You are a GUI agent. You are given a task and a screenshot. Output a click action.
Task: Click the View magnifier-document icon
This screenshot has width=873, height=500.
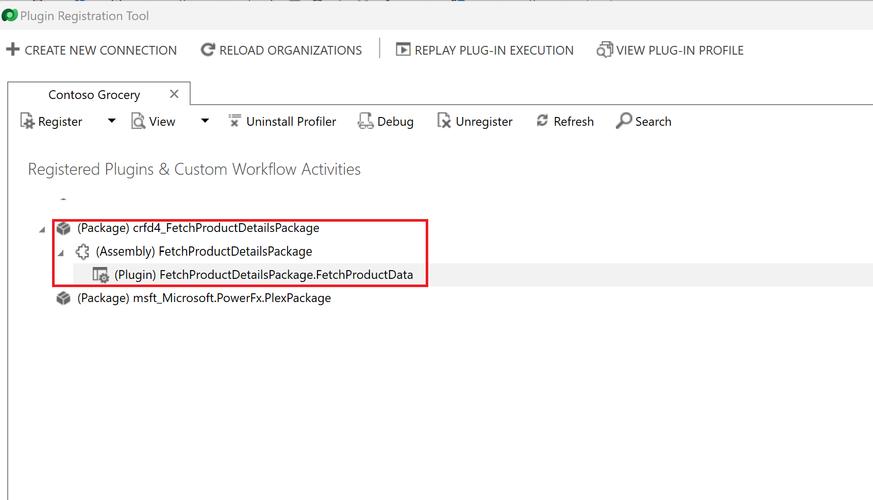click(138, 121)
